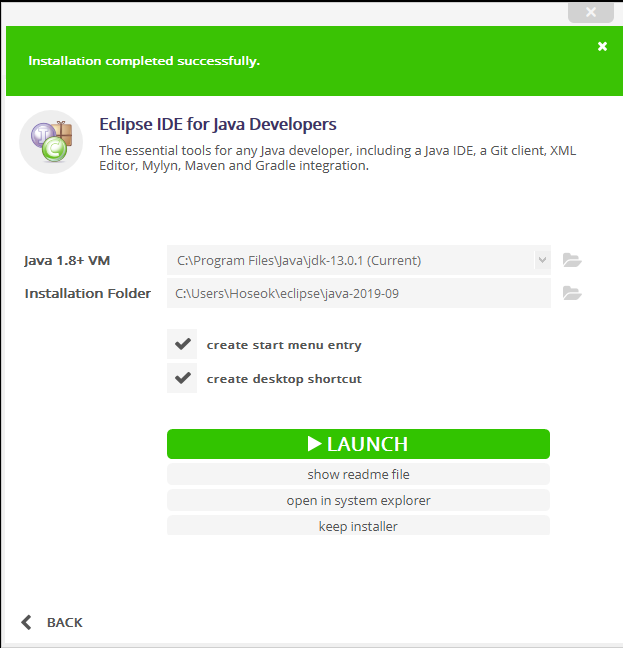Browse for Java VM folder icon
Viewport: 623px width, 648px height.
pos(572,260)
